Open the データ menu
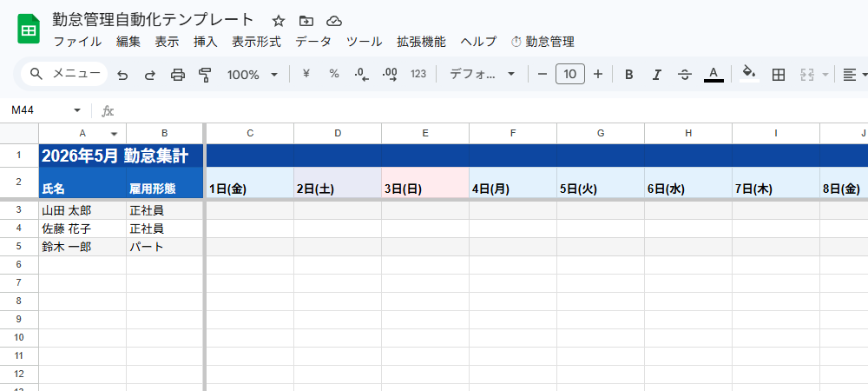The height and width of the screenshot is (391, 868). point(313,42)
